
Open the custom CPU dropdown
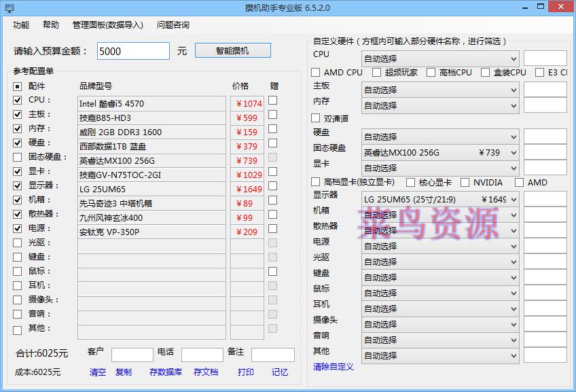pos(440,58)
